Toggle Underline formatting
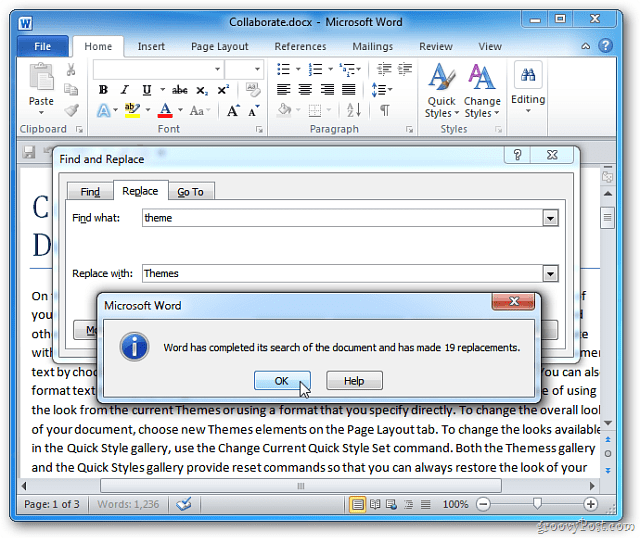Viewport: 640px width, 538px height. (147, 90)
